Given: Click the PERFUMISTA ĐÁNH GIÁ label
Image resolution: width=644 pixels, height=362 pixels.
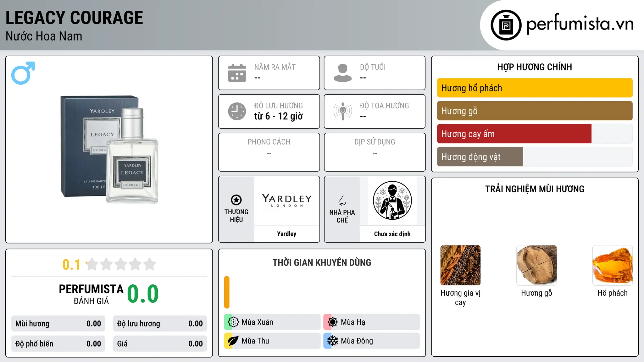Looking at the screenshot, I should tap(91, 294).
